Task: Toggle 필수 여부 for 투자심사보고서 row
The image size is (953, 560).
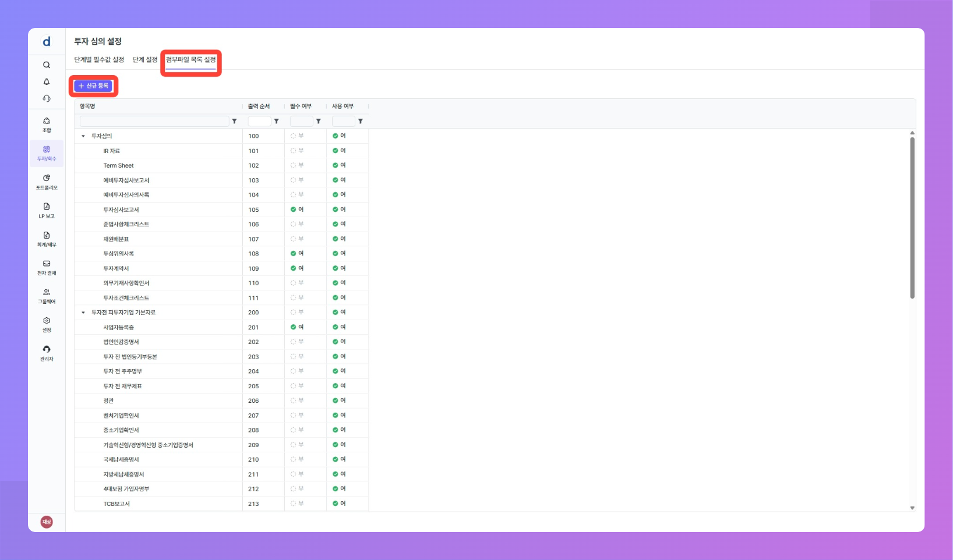Action: (x=297, y=210)
